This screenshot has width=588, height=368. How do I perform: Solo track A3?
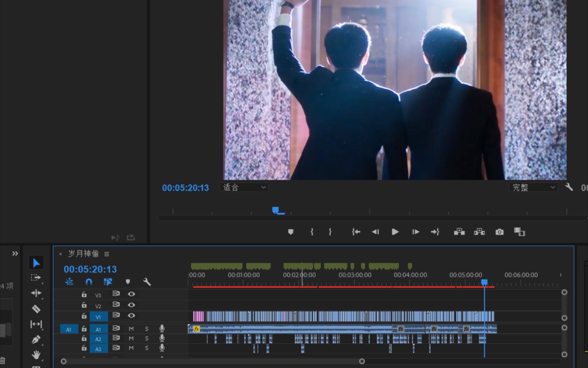[x=147, y=348]
